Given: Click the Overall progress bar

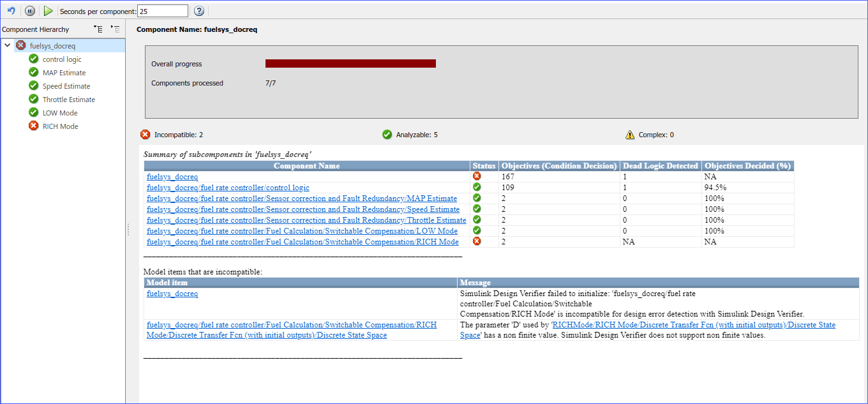Looking at the screenshot, I should [350, 63].
